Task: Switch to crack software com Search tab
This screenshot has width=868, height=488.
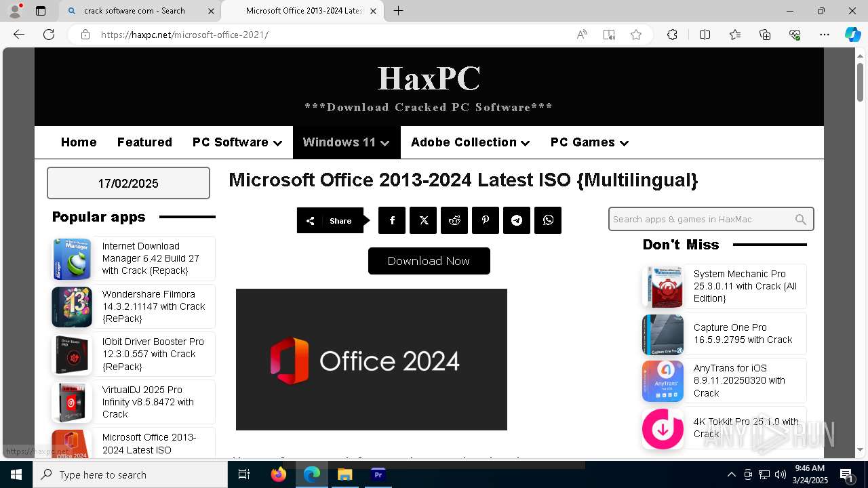Action: 139,11
